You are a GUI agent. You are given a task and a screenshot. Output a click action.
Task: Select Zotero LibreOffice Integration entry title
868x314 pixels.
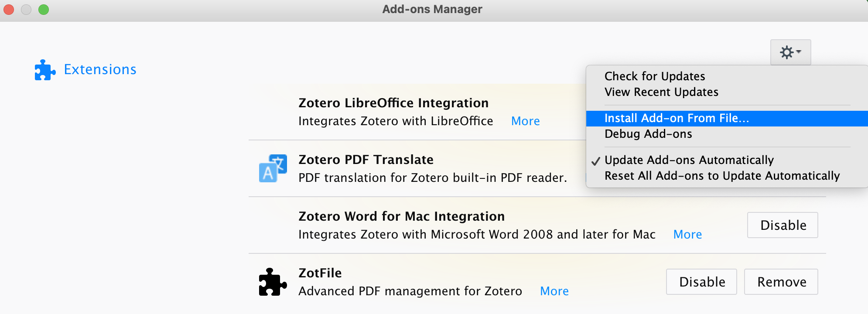[x=393, y=103]
